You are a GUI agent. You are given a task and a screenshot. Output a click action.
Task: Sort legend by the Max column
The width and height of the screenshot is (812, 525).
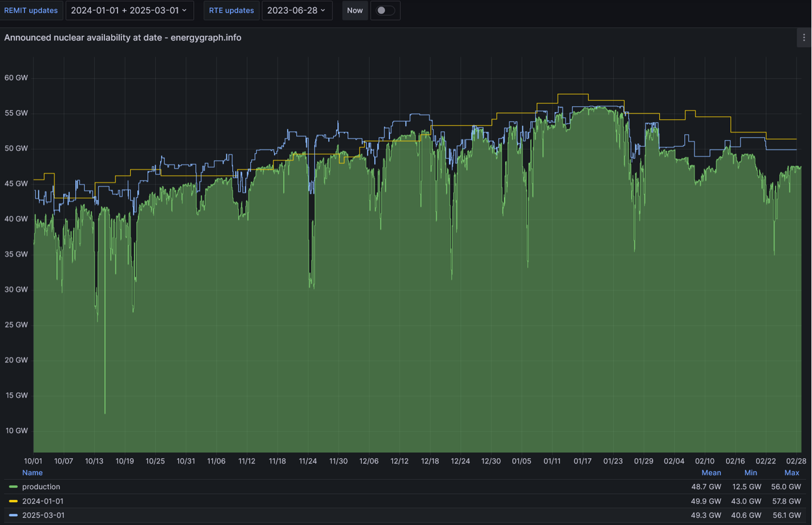pos(792,472)
